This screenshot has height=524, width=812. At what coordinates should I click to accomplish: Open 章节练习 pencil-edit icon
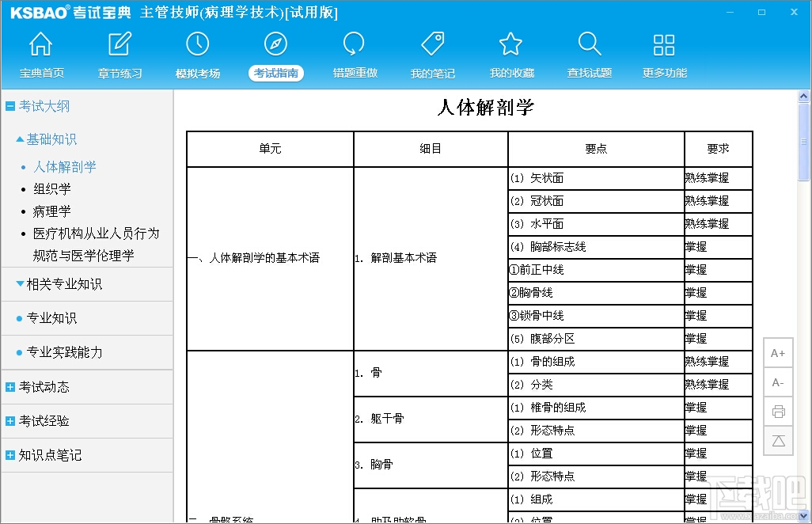120,44
